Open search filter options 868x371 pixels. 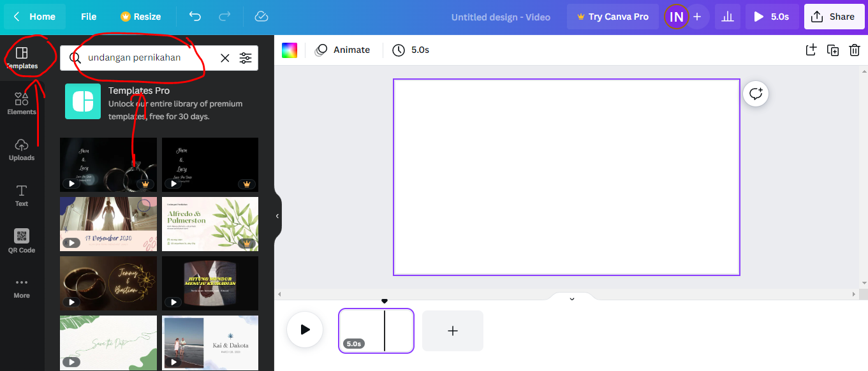click(246, 58)
